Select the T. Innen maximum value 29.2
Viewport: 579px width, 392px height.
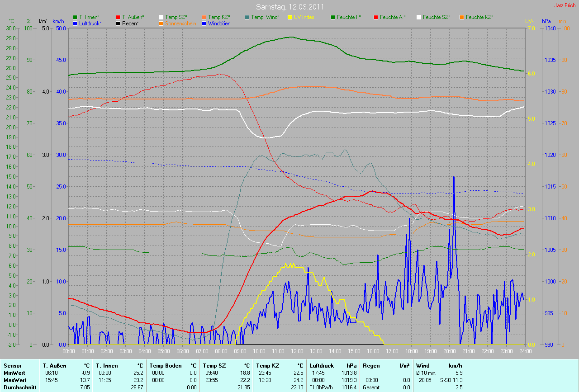(138, 380)
